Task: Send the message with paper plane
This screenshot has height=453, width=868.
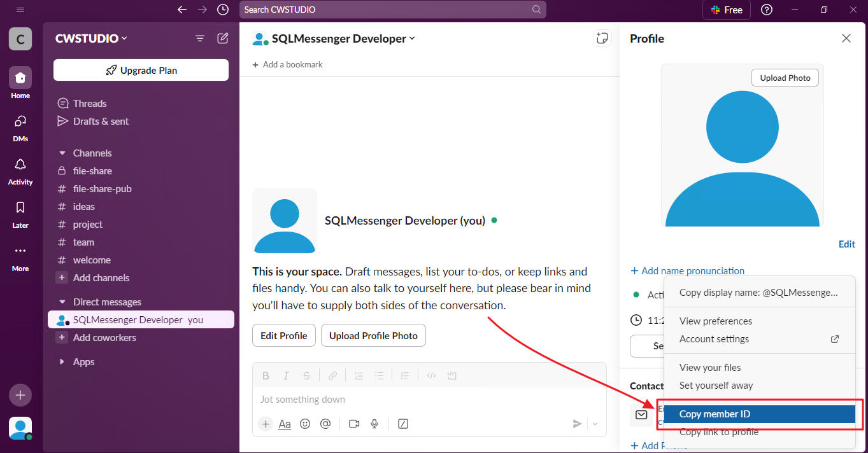Action: point(577,424)
